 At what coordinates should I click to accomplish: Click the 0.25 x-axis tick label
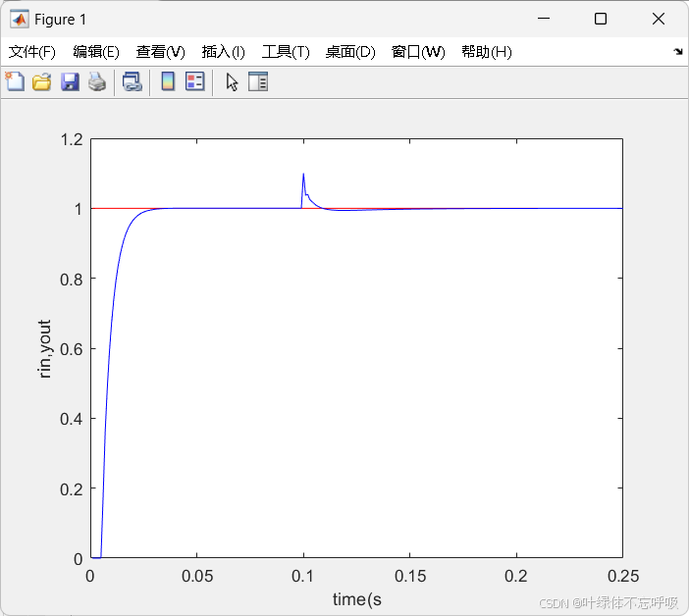point(623,576)
